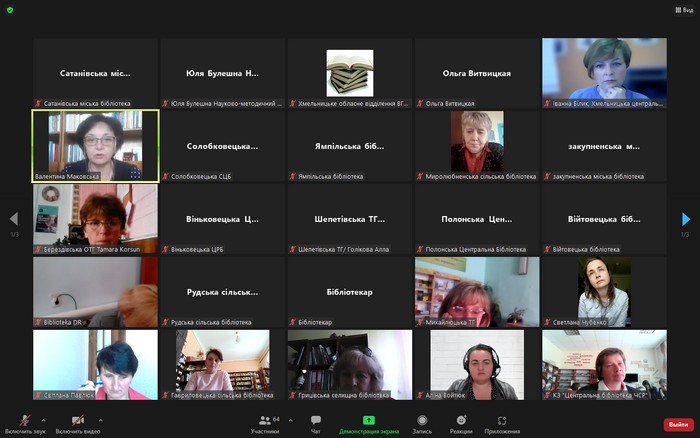Go to the next participants page arrow
The width and height of the screenshot is (700, 438).
(x=686, y=219)
